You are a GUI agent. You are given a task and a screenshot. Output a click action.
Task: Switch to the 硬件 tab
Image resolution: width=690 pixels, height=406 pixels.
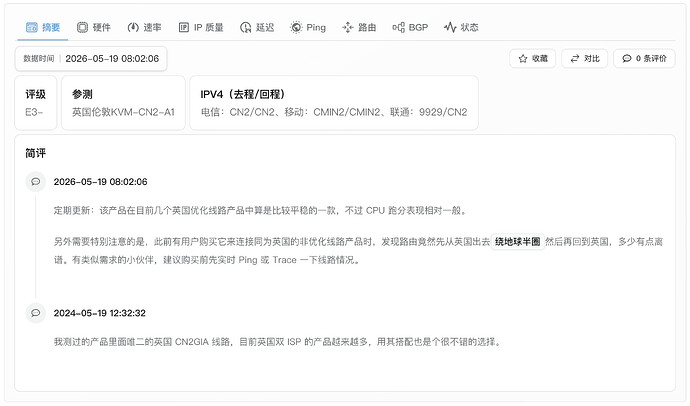pos(93,27)
